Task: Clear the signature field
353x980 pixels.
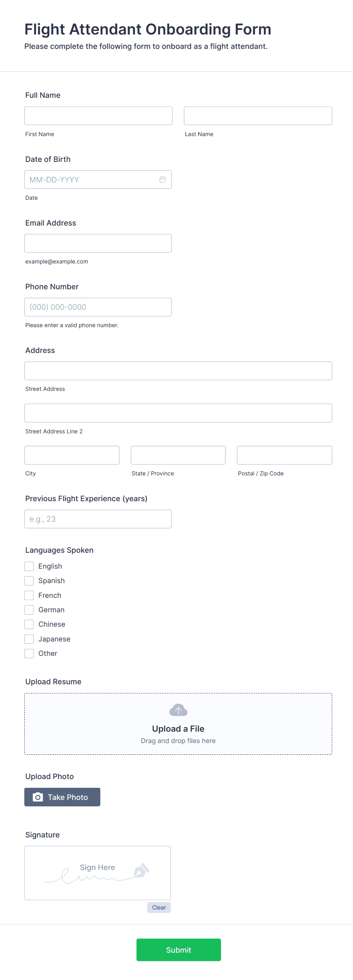Action: click(159, 907)
